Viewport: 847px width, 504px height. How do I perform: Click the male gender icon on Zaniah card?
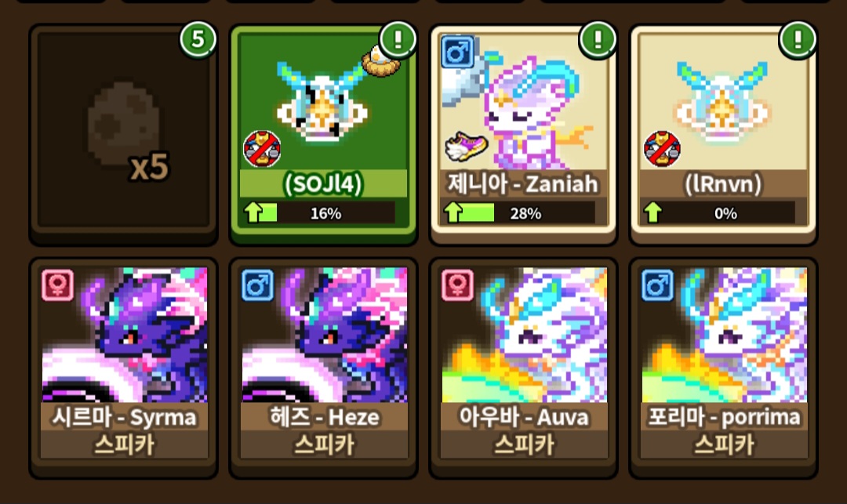(x=457, y=52)
